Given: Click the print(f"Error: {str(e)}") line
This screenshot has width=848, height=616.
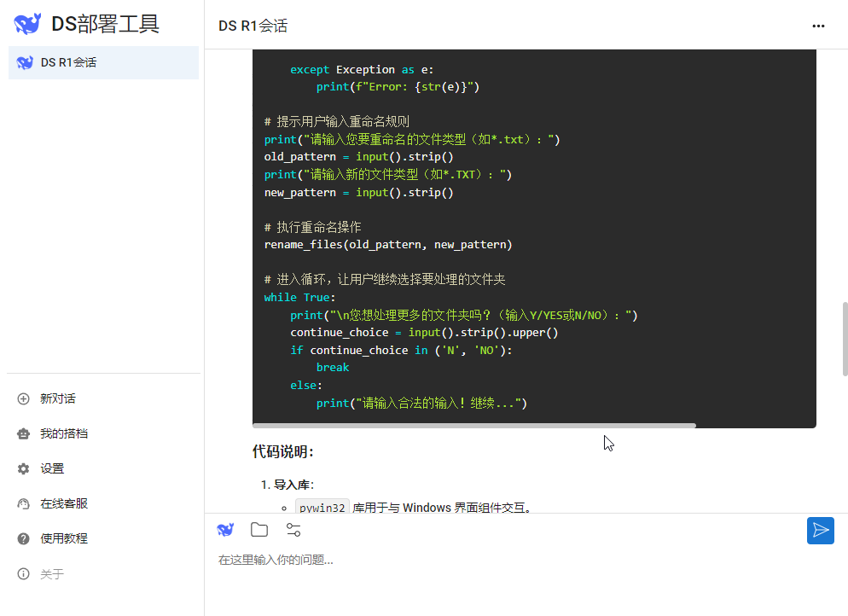Looking at the screenshot, I should pyautogui.click(x=398, y=86).
